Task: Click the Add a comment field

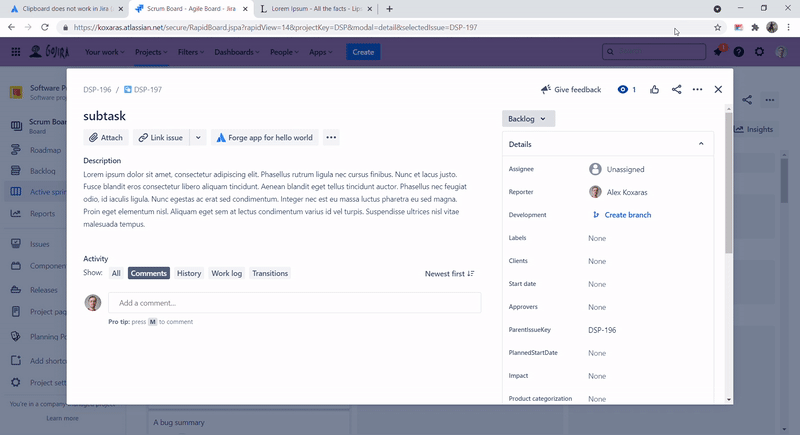Action: pos(294,303)
